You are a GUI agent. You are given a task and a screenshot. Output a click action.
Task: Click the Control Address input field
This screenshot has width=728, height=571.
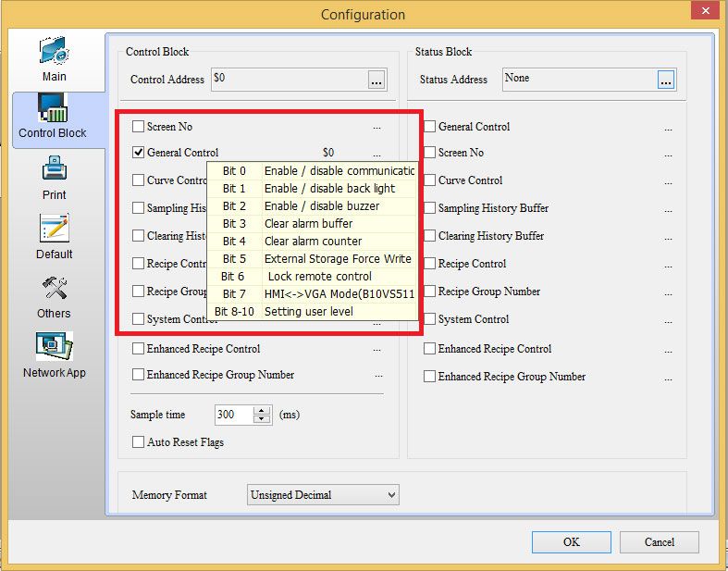[x=288, y=80]
